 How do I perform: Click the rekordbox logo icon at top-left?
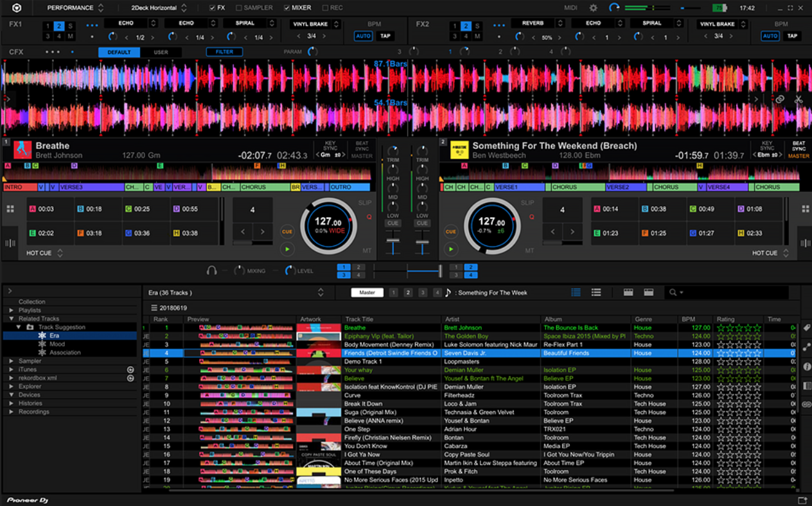(x=17, y=8)
